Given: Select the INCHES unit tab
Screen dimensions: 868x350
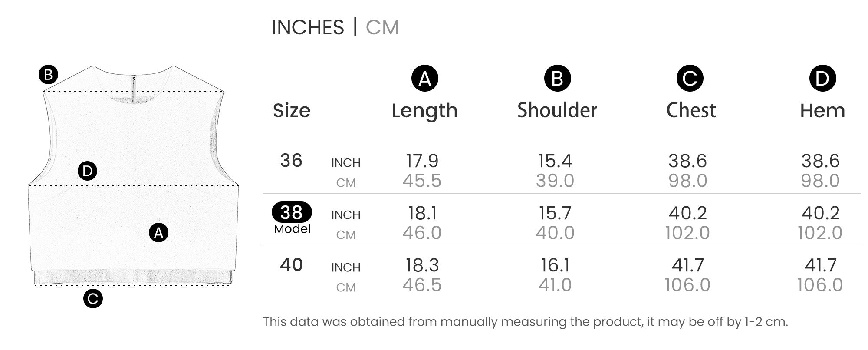Looking at the screenshot, I should (308, 27).
